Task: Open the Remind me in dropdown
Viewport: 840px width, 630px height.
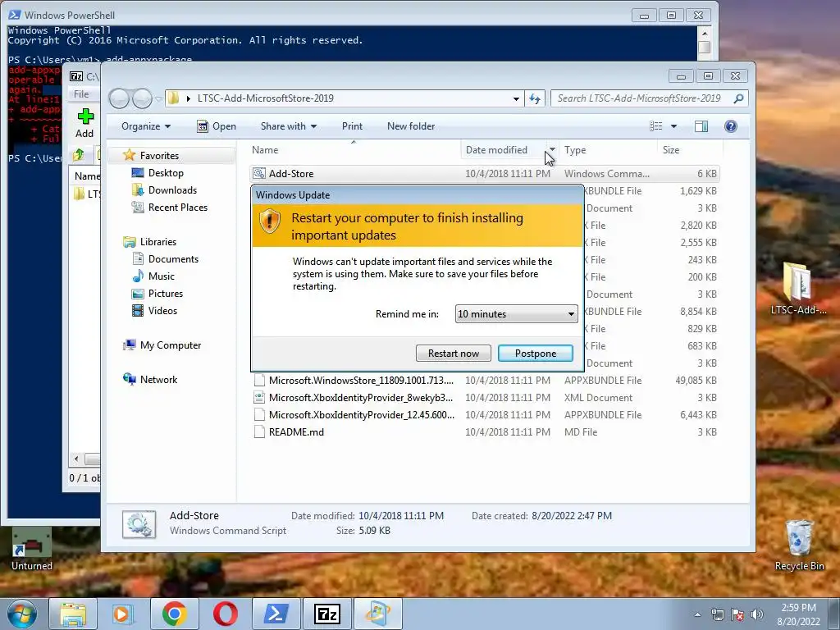Action: coord(517,314)
